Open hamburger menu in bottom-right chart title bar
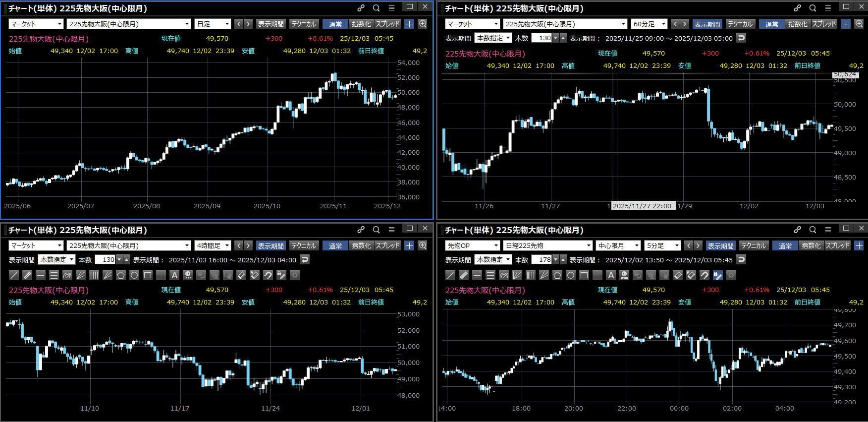 click(x=828, y=230)
